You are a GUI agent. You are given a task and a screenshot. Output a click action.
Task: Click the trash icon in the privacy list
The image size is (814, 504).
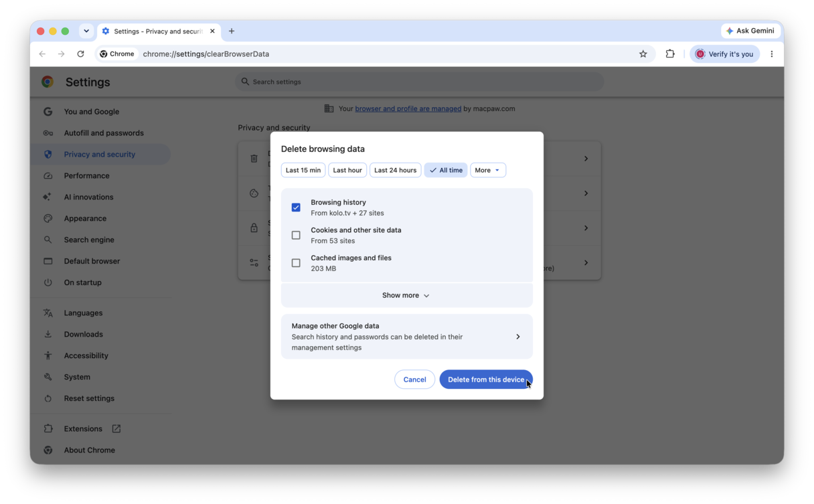(254, 159)
